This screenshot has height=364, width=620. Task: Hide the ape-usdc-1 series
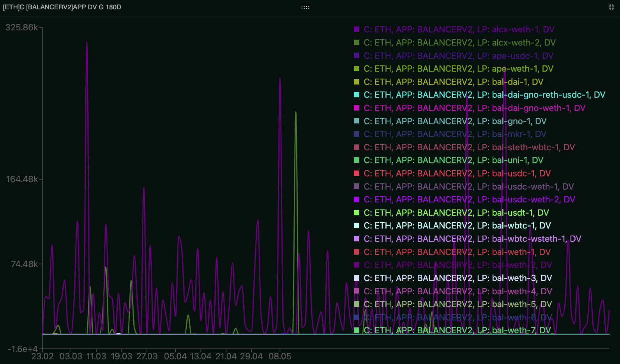[458, 56]
